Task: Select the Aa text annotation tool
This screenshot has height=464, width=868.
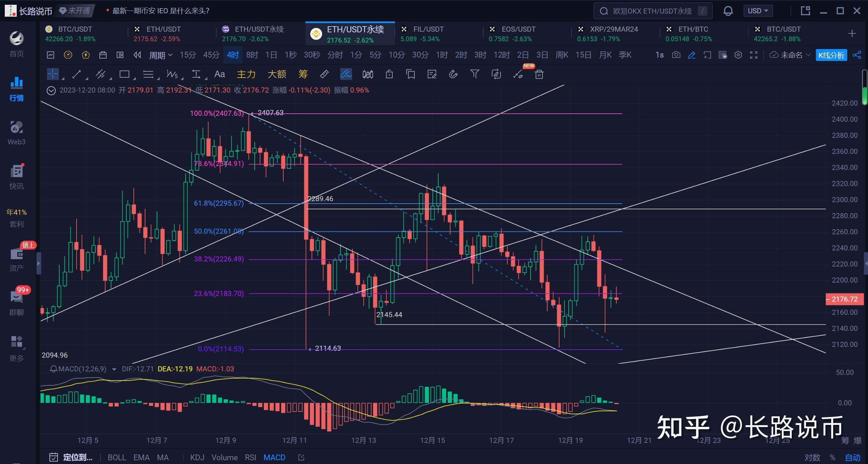Action: tap(219, 74)
